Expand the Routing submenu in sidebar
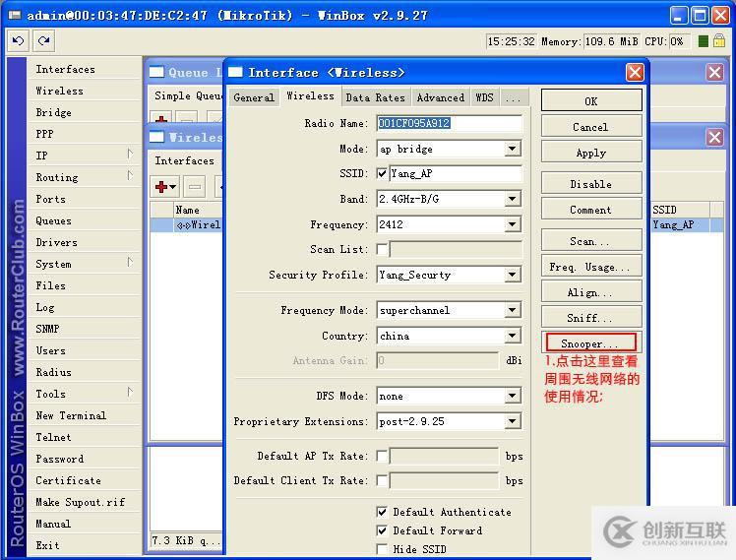 coord(130,176)
